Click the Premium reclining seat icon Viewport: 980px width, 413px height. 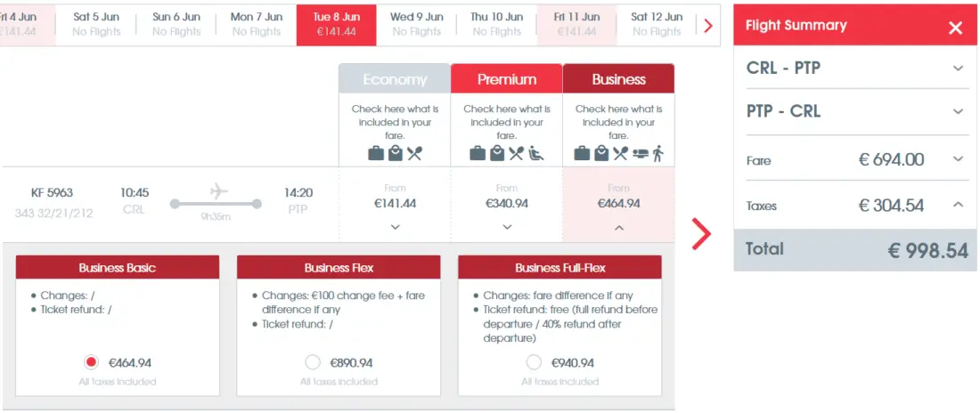pyautogui.click(x=536, y=153)
